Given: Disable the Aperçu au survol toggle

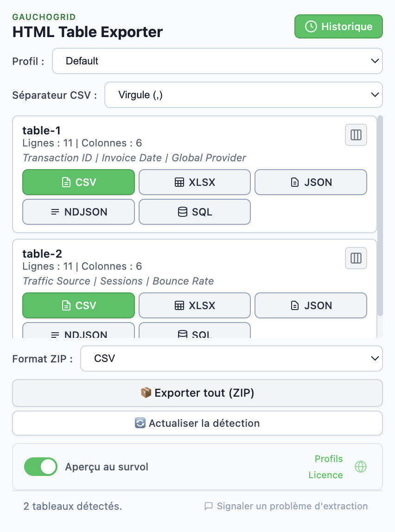Looking at the screenshot, I should (x=40, y=467).
